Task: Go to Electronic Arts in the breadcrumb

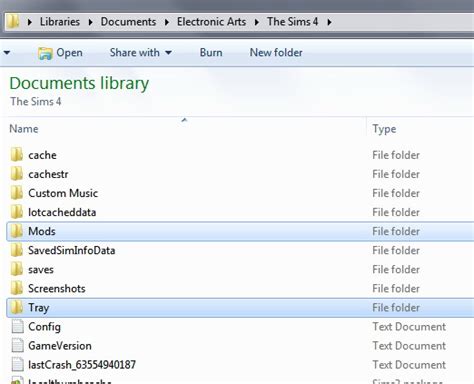Action: (x=211, y=22)
